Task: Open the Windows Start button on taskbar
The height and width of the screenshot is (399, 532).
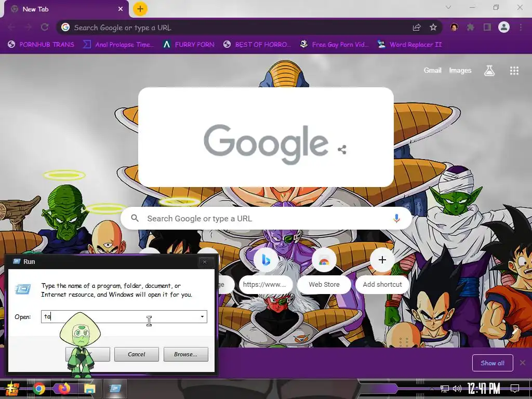Action: coord(12,389)
